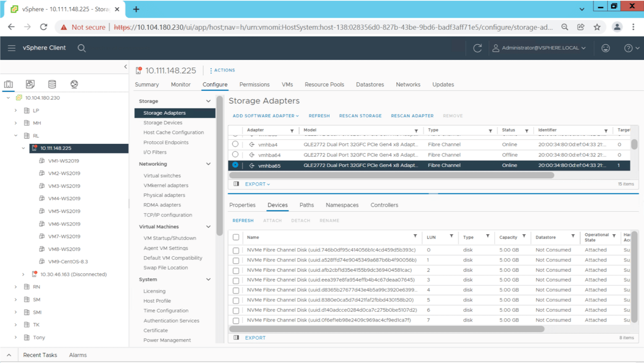This screenshot has width=644, height=363.
Task: Open the Administrator@VSPHERE.LOCAL user menu
Action: [539, 48]
